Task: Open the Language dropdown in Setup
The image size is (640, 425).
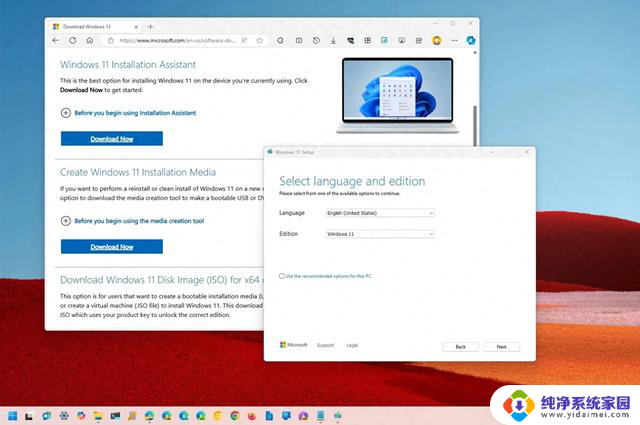Action: (380, 213)
